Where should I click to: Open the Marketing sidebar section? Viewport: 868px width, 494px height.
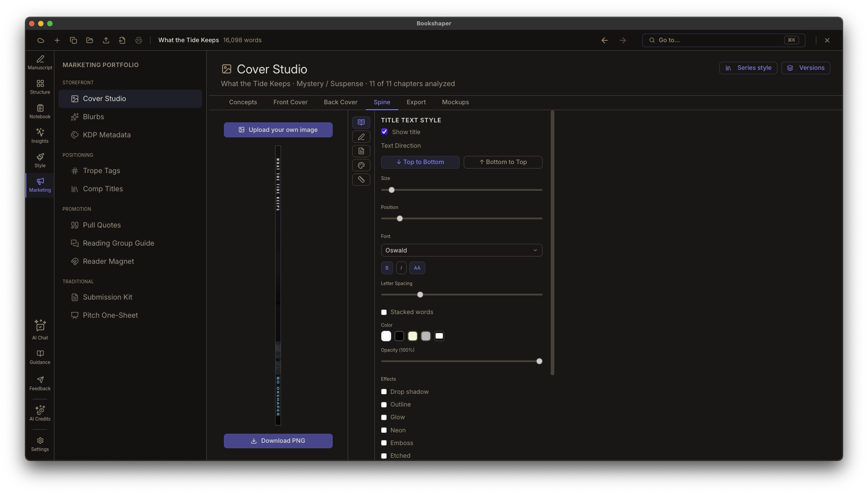[x=40, y=185]
